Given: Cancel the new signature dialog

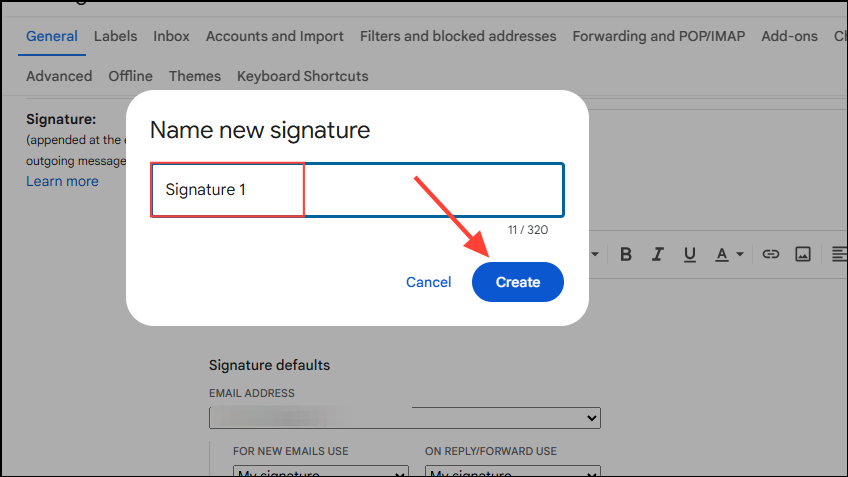Looking at the screenshot, I should [x=428, y=282].
